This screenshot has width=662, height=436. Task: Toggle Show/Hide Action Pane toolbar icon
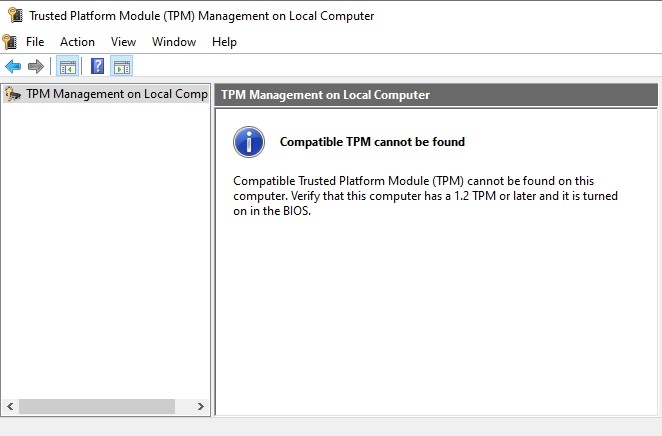point(122,67)
